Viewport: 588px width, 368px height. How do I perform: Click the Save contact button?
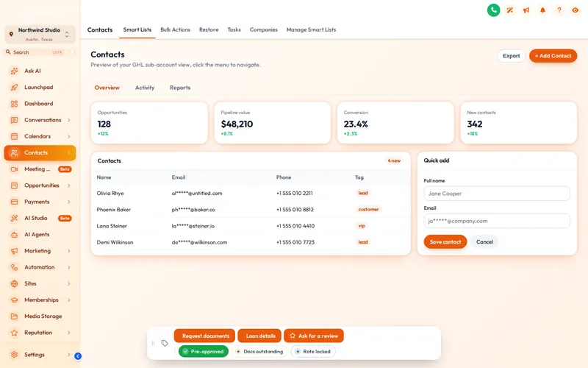tap(445, 242)
